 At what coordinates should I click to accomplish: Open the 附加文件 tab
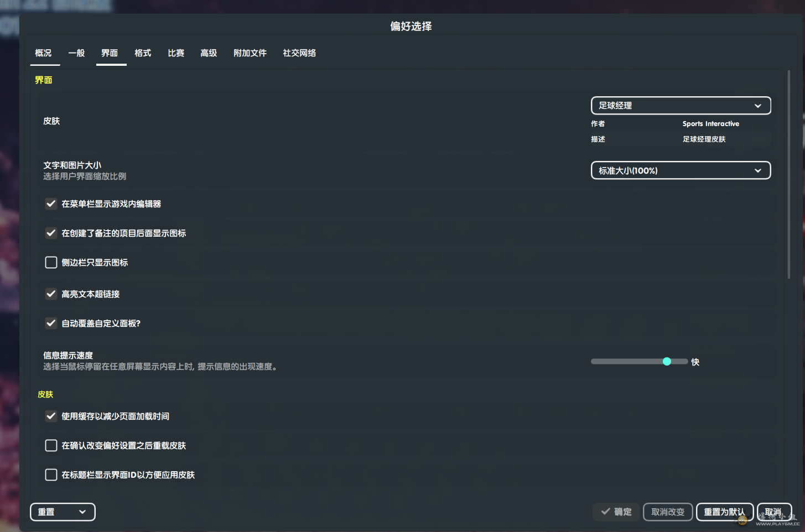click(x=250, y=53)
